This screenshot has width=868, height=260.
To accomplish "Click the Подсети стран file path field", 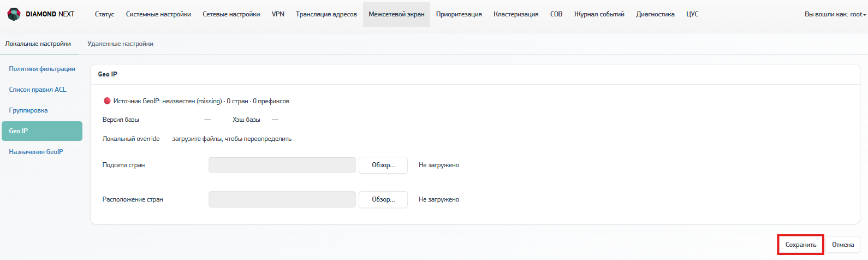I will coord(282,165).
